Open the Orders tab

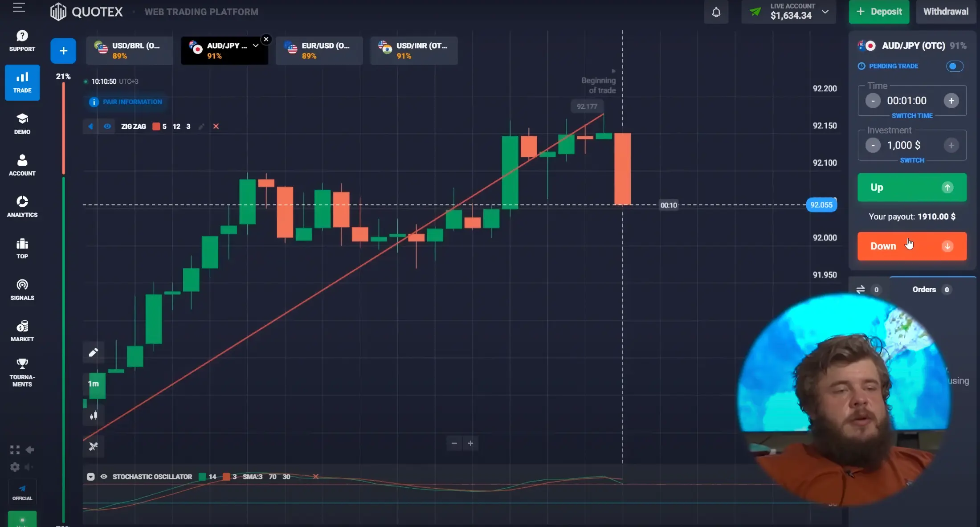click(x=932, y=290)
